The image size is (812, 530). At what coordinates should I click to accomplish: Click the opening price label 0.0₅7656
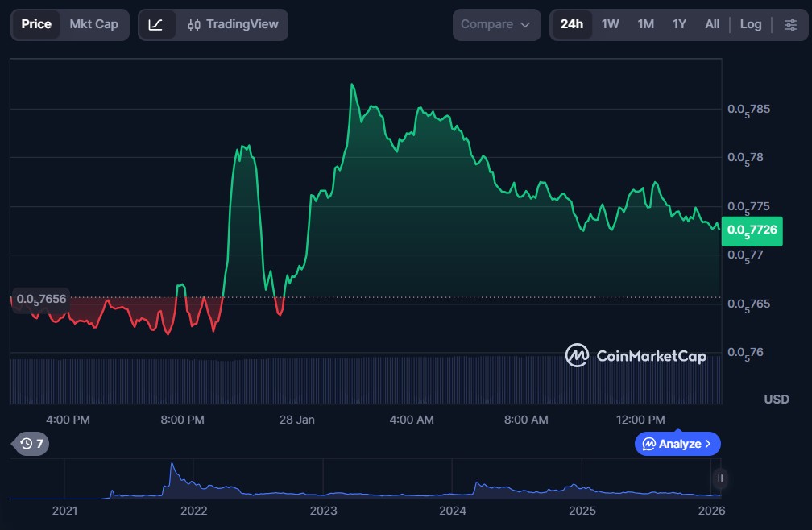(41, 299)
